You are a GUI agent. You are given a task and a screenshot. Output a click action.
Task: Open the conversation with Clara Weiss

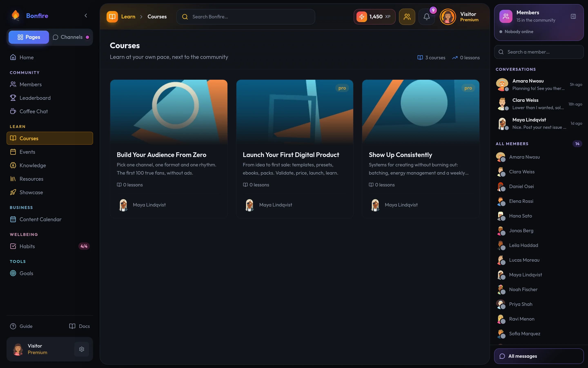click(539, 104)
